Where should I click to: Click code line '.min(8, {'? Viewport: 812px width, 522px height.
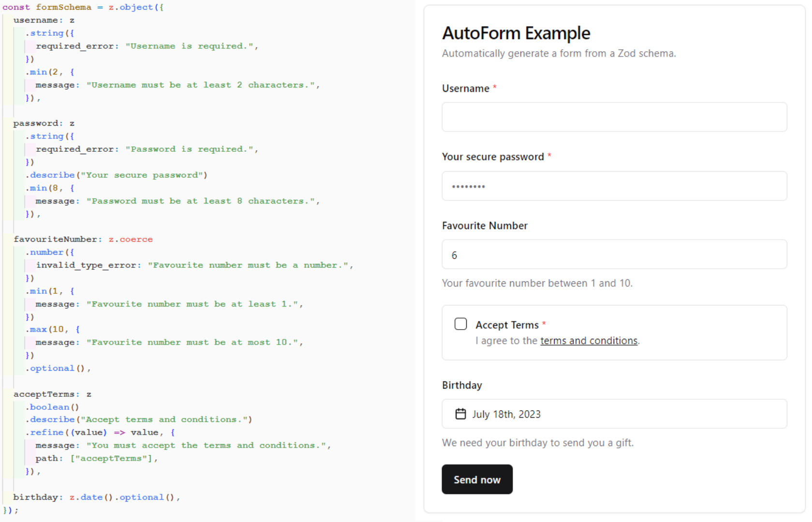coord(50,188)
